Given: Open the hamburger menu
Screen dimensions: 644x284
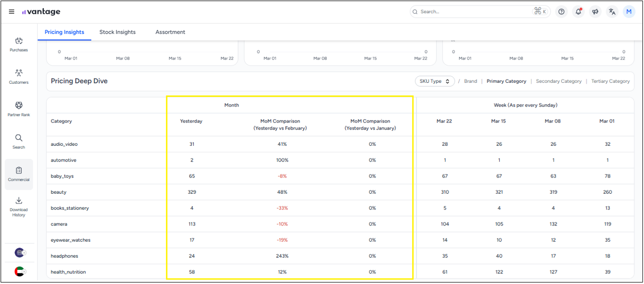Looking at the screenshot, I should (x=12, y=12).
